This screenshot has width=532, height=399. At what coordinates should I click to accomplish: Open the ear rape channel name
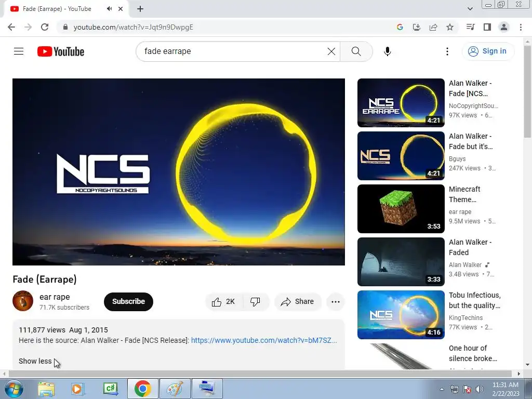pos(55,297)
